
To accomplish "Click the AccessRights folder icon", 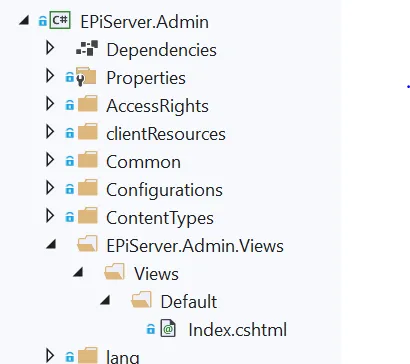I will coord(88,104).
